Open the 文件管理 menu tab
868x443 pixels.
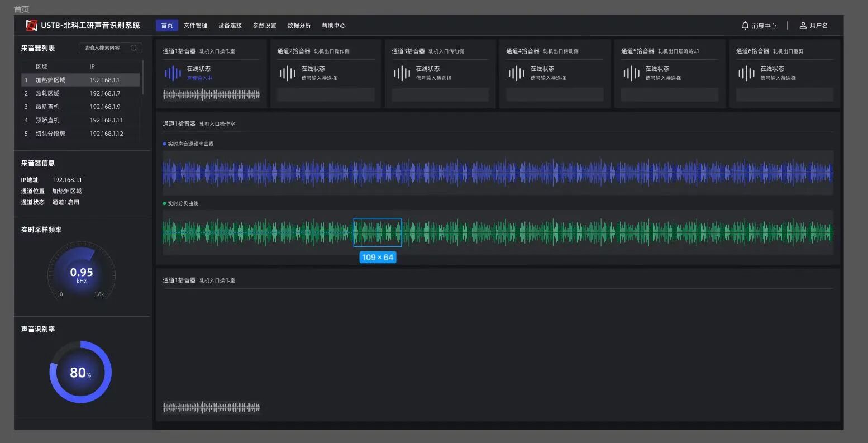pyautogui.click(x=195, y=26)
